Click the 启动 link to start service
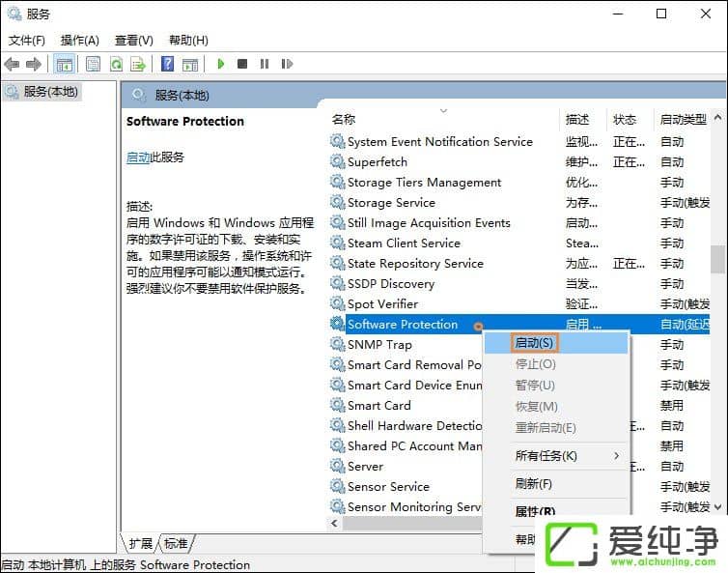Image resolution: width=728 pixels, height=573 pixels. [x=137, y=157]
